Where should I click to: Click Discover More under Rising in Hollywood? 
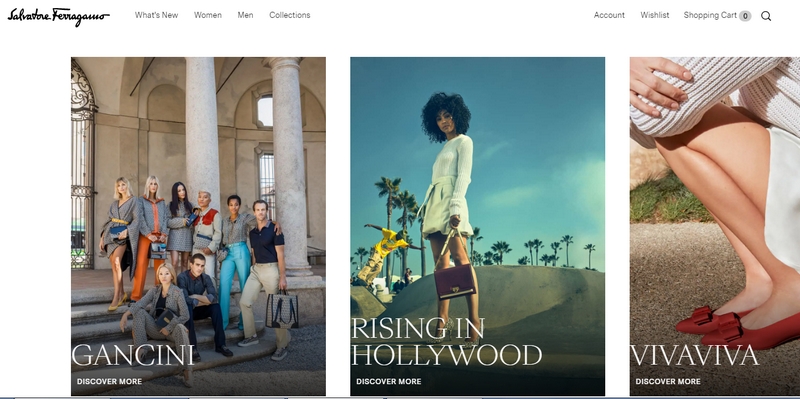[389, 381]
